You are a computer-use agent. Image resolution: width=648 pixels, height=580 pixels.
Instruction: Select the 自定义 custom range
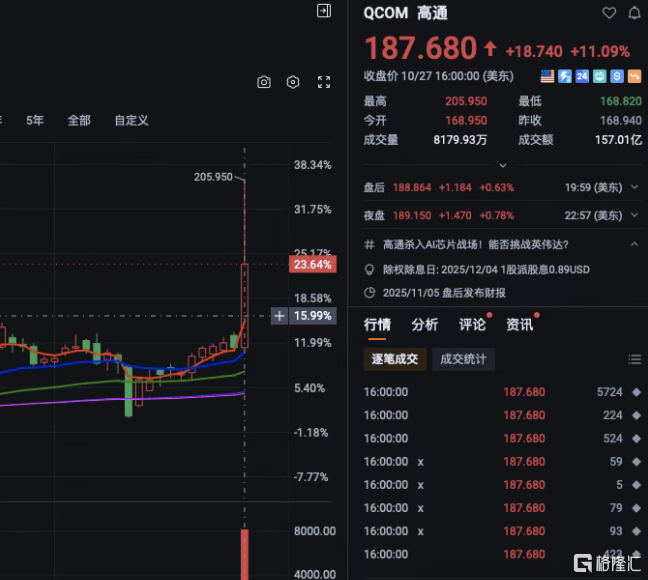click(131, 120)
